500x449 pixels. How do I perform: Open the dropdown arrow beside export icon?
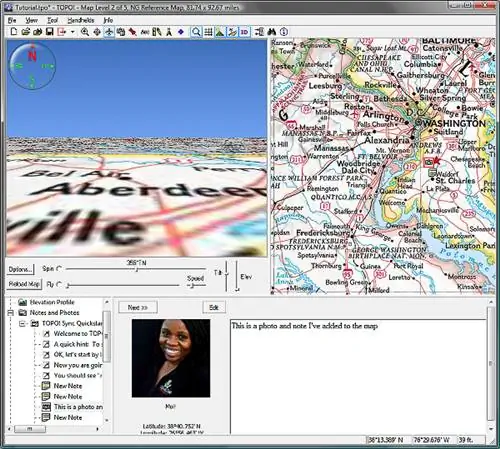tap(72, 32)
